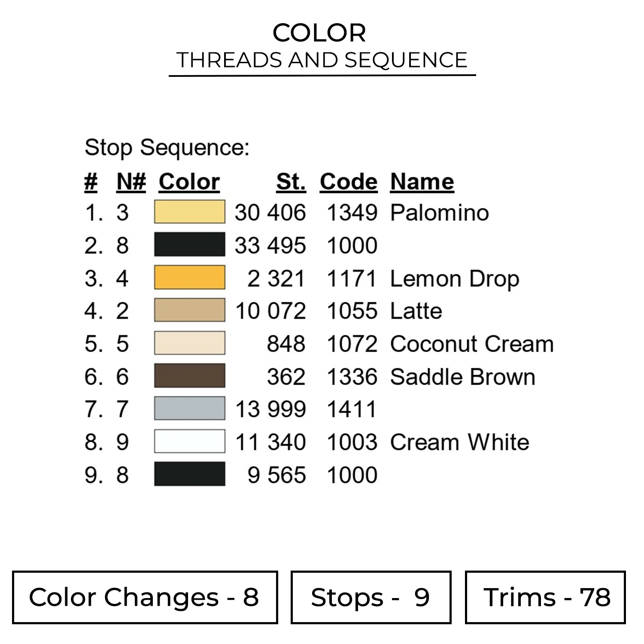The width and height of the screenshot is (644, 644).
Task: Click the Palomino yellow color swatch
Action: pyautogui.click(x=189, y=212)
